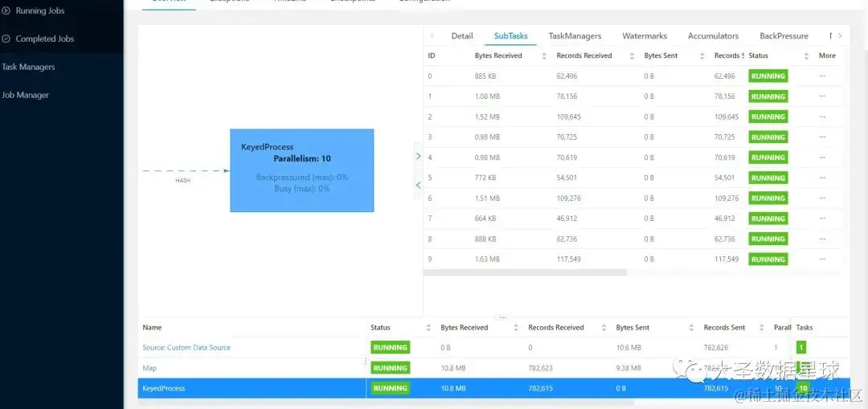
Task: Open More menu for subtask 3
Action: [822, 137]
